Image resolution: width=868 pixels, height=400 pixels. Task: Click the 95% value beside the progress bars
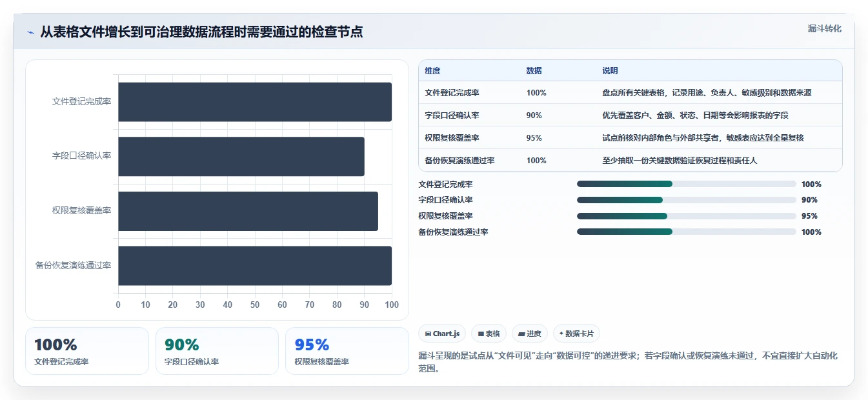(x=809, y=216)
